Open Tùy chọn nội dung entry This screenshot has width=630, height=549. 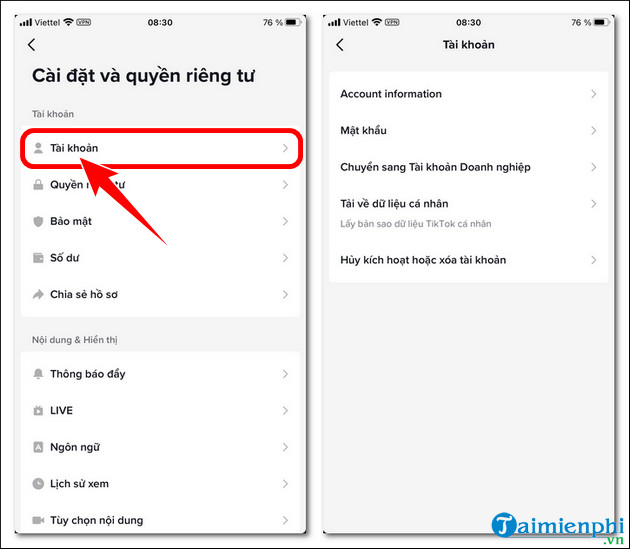pos(161,520)
